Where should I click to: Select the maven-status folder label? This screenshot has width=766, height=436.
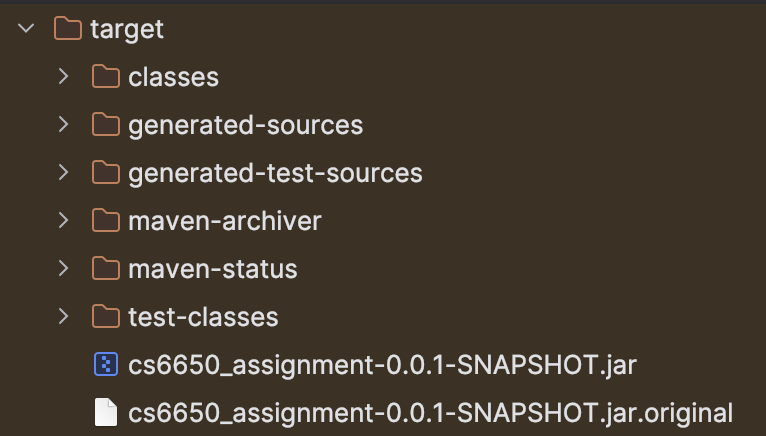tap(212, 269)
